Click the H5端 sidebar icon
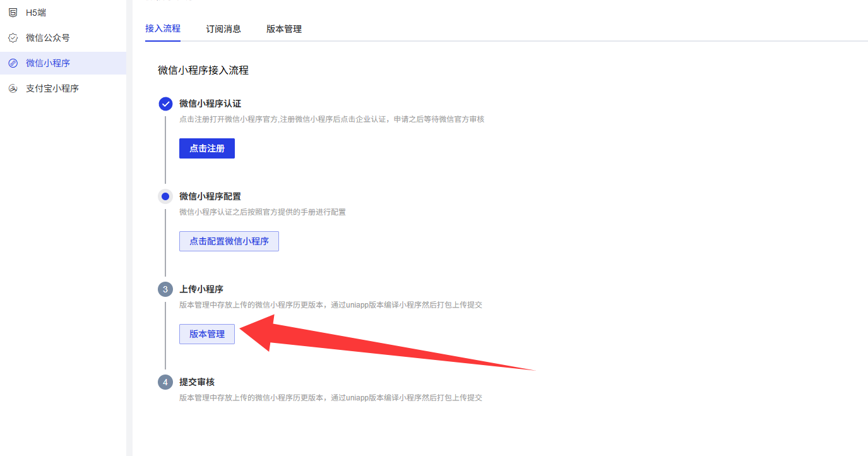This screenshot has width=868, height=456. 13,13
